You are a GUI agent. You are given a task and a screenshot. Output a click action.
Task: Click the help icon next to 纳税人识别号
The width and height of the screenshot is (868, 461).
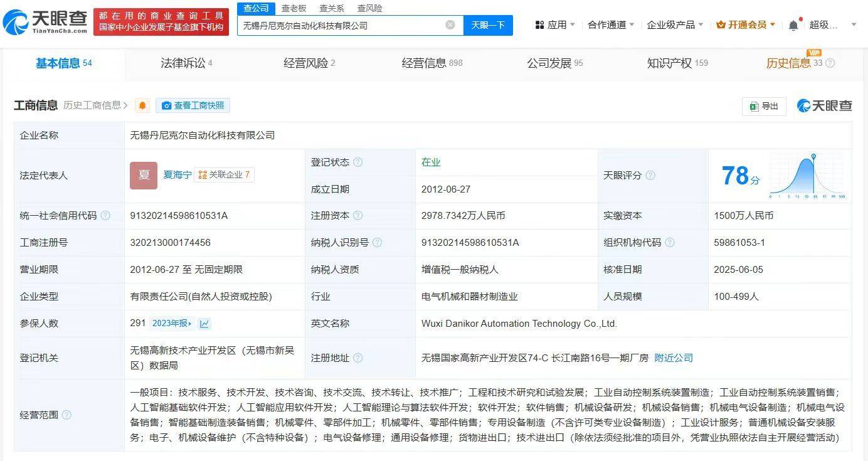[377, 243]
